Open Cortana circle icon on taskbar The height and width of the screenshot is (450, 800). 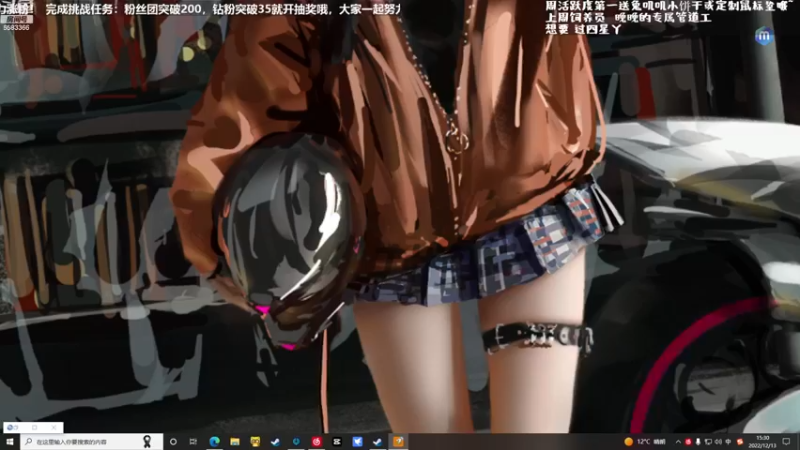tap(173, 442)
